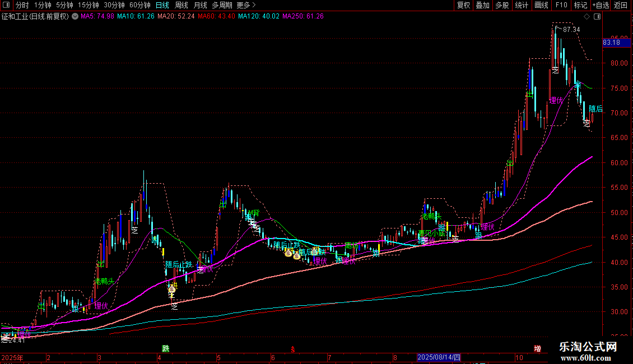Switch to 分时 intraday view
Screen dimensions: 633x364
(22, 5)
